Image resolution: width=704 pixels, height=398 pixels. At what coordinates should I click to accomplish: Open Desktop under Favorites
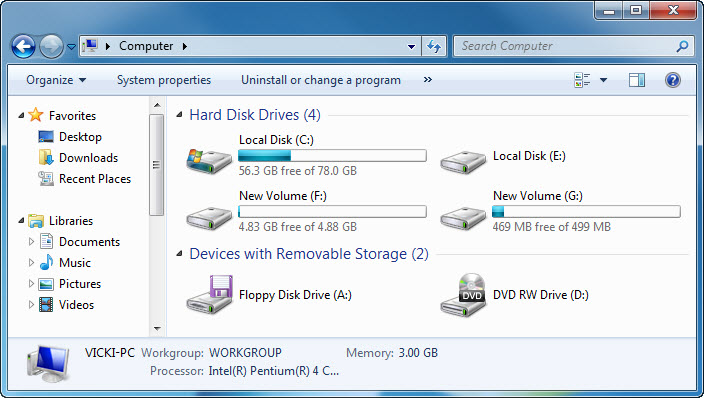tap(80, 137)
